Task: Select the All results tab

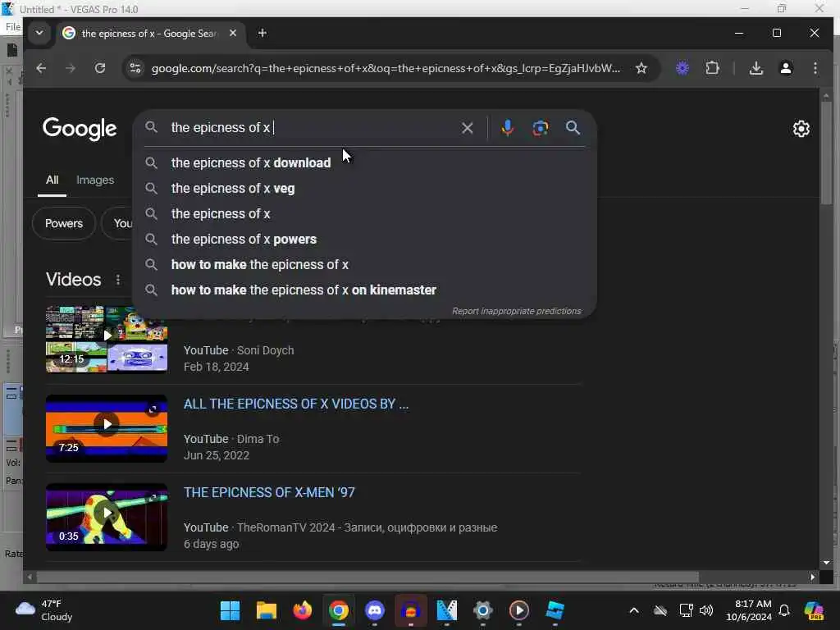Action: [52, 180]
